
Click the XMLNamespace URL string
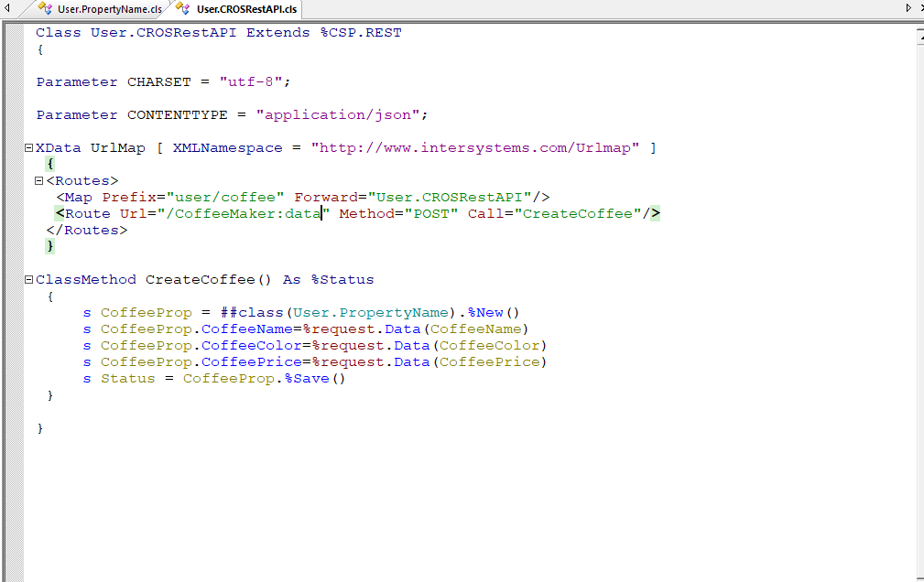[475, 148]
